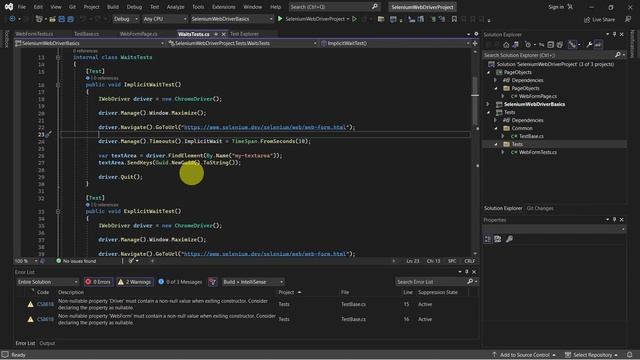Click the bookmark icon in main toolbar
This screenshot has height=360, width=640.
[x=454, y=19]
